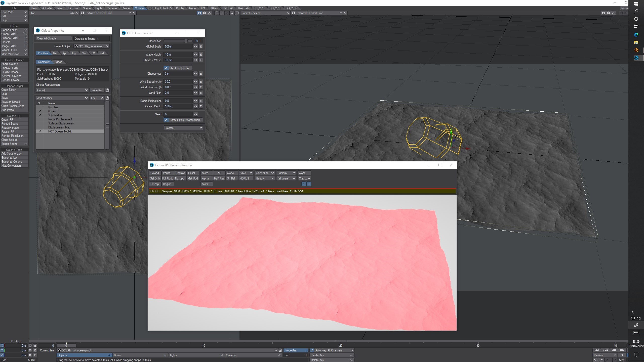The image size is (644, 362).
Task: Click the Wind Speed input field
Action: 178,82
